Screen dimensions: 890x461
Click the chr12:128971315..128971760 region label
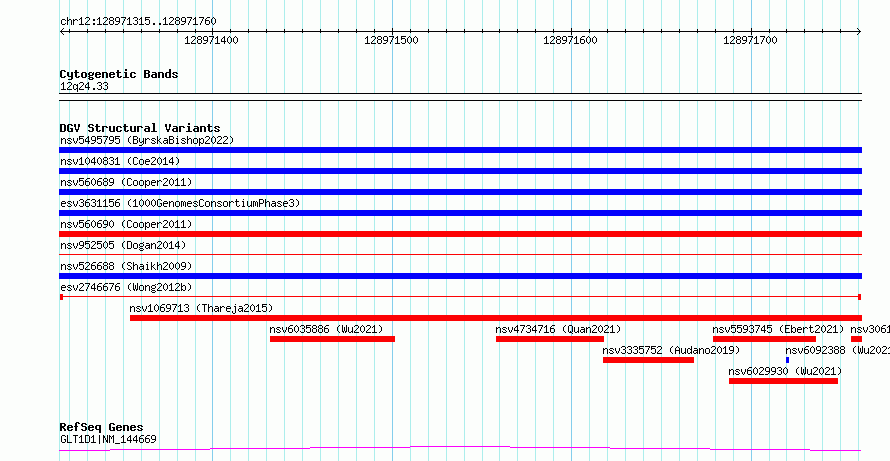[x=138, y=22]
